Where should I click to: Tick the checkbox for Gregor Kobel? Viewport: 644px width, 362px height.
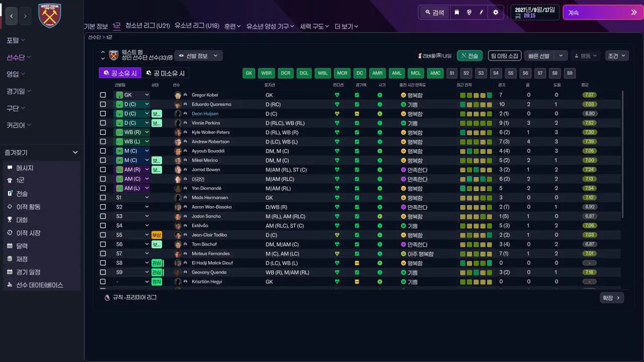coord(103,95)
